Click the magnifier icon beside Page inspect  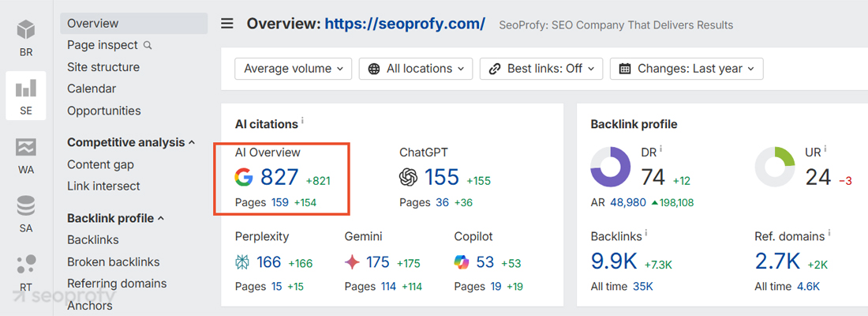coord(148,45)
